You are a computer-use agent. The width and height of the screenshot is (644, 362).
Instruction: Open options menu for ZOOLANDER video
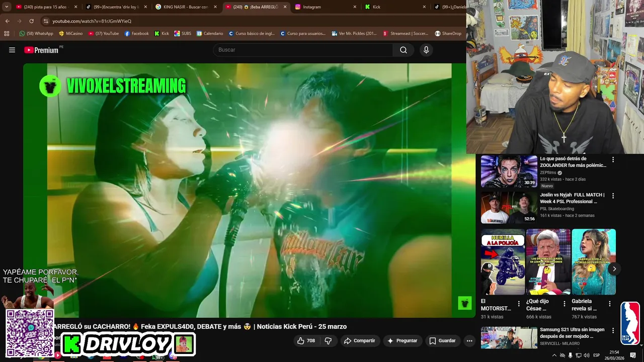point(613,159)
